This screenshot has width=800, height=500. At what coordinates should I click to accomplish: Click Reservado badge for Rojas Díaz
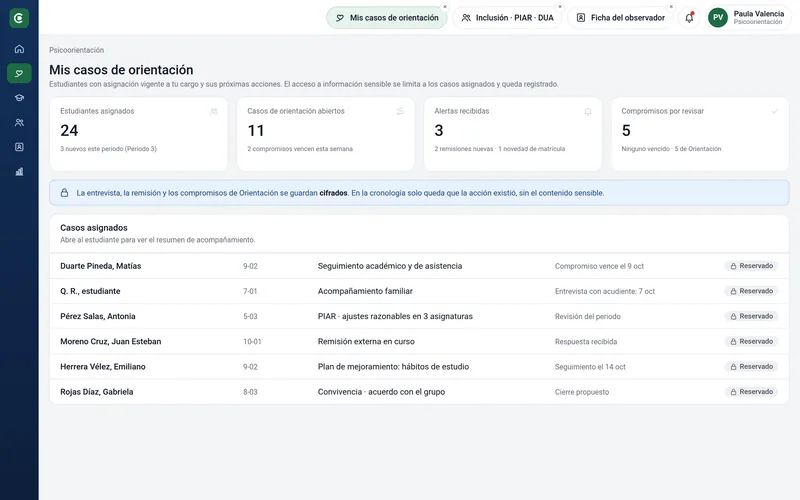click(751, 392)
